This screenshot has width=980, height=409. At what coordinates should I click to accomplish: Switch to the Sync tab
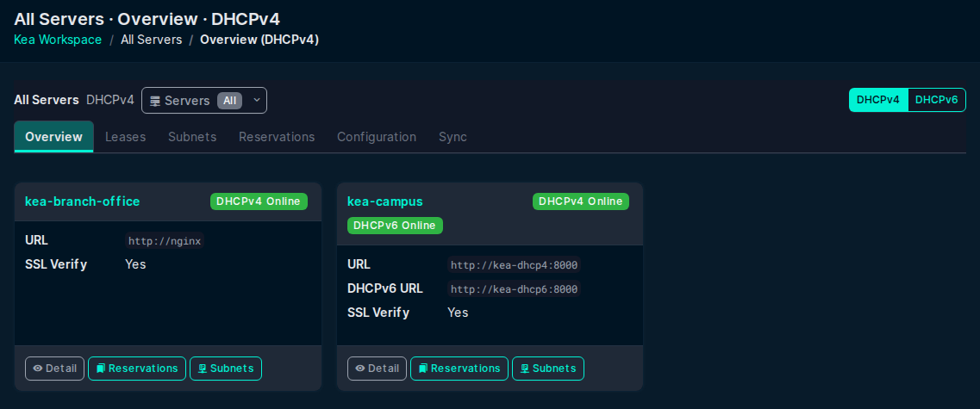point(453,137)
